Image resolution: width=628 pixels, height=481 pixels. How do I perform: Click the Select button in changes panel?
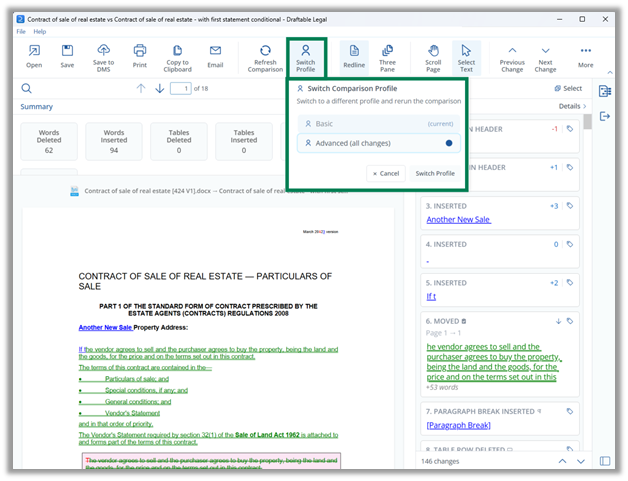tap(568, 89)
